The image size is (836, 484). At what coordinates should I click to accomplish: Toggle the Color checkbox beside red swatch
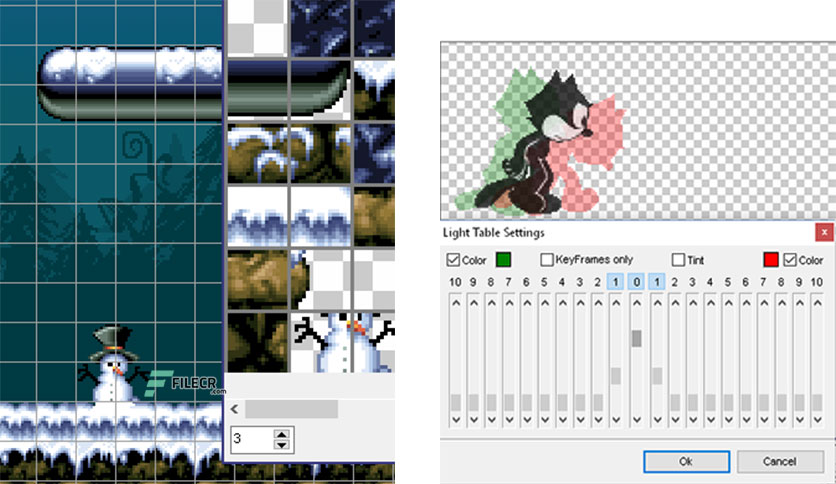(790, 260)
